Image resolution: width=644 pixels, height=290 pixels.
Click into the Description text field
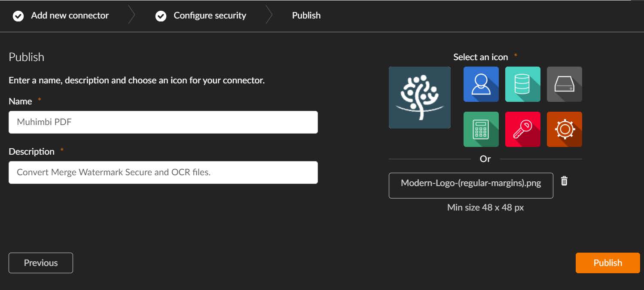(x=163, y=172)
